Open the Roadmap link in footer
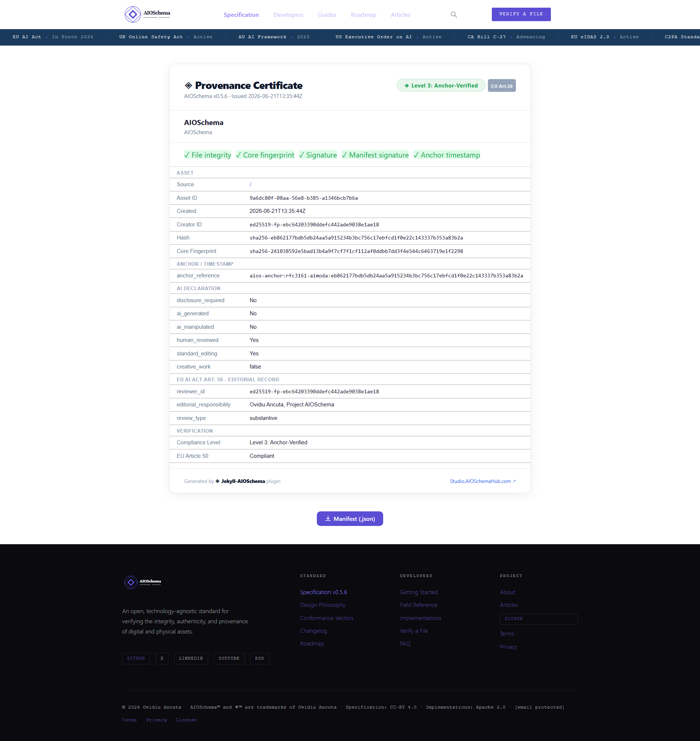Screen dimensions: 700x741 (312, 644)
